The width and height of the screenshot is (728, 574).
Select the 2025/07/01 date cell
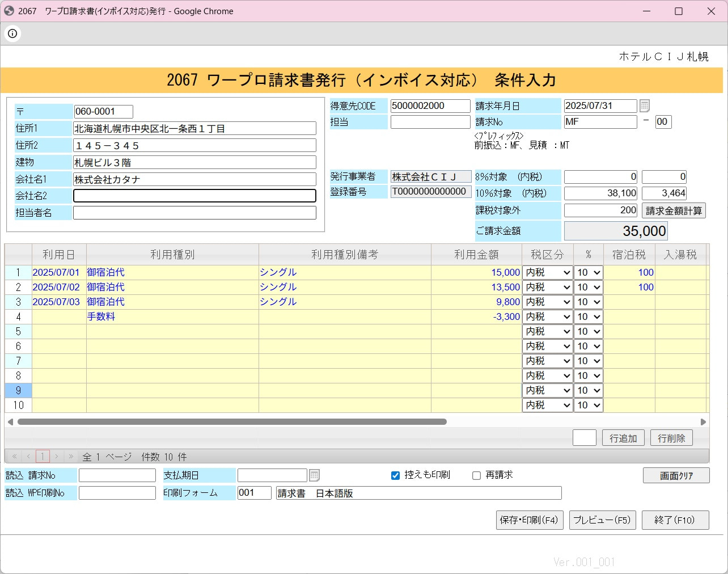(x=59, y=272)
